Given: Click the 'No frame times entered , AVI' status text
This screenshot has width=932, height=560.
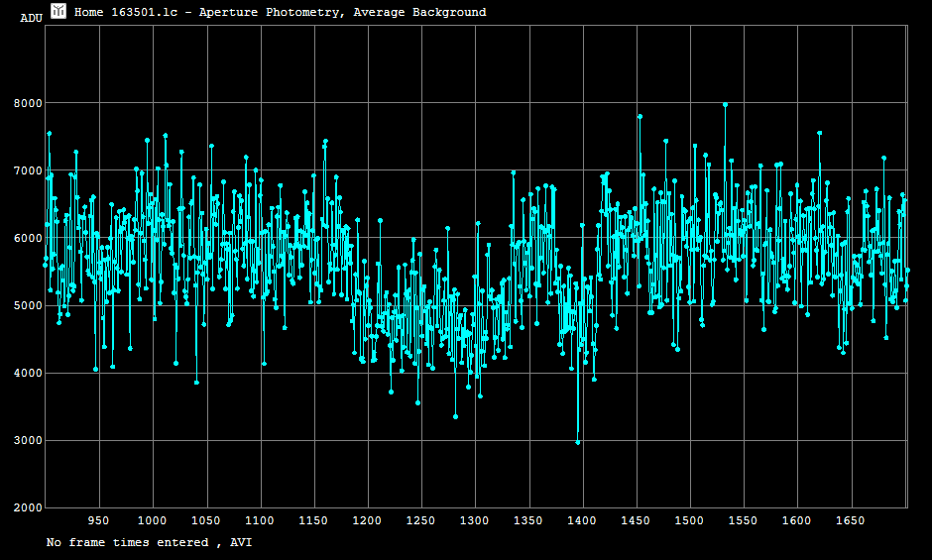Looking at the screenshot, I should pos(149,542).
